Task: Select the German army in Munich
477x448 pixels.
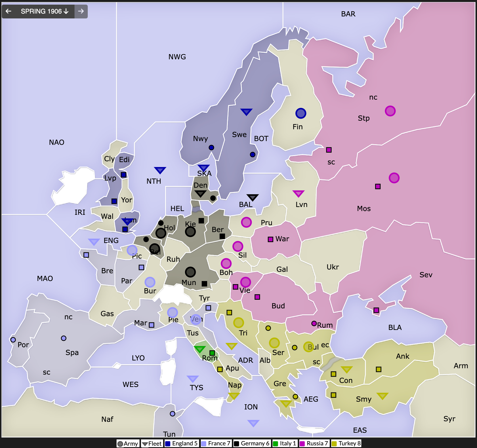Action: point(190,272)
